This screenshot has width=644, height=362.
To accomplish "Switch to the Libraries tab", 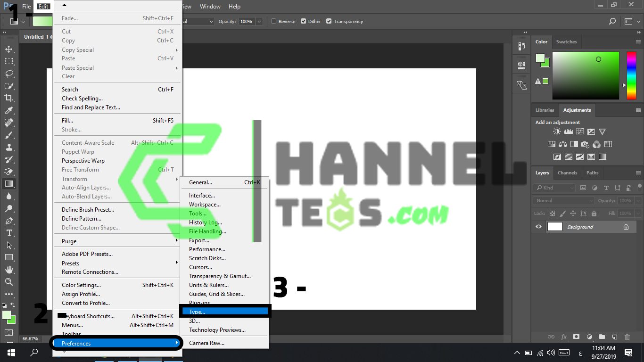I will (545, 110).
